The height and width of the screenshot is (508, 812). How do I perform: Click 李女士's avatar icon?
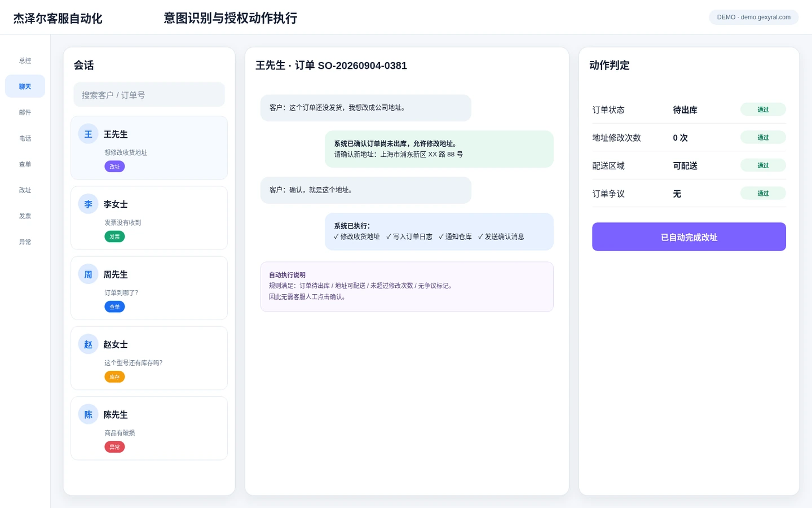click(88, 204)
